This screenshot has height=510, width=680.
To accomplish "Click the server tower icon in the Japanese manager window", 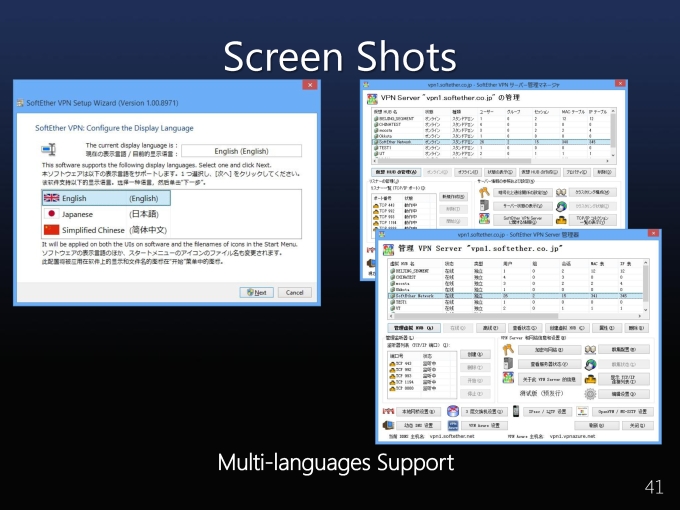I will (x=484, y=205).
